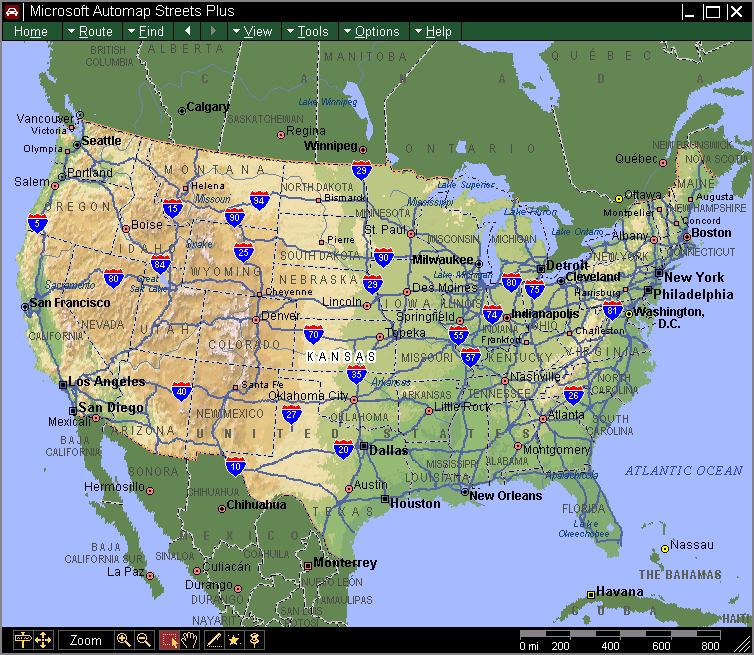Viewport: 754px width, 655px height.
Task: Choose the hand grab tool
Action: [x=189, y=640]
